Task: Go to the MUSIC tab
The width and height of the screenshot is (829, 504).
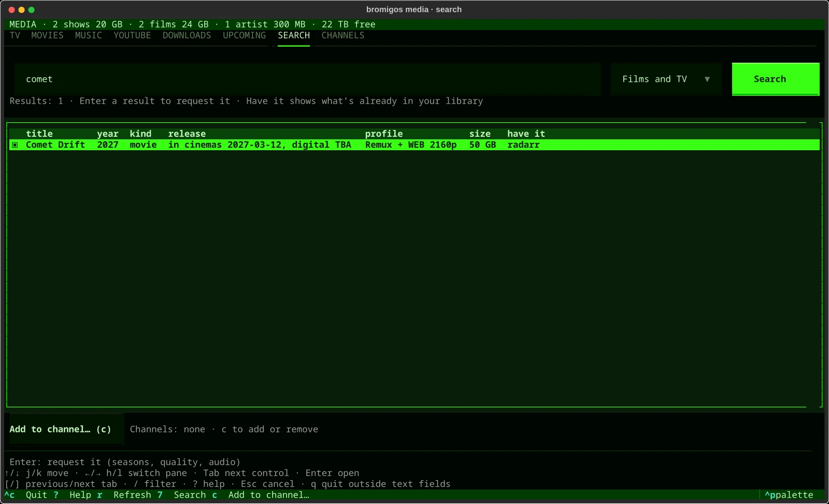Action: point(89,35)
